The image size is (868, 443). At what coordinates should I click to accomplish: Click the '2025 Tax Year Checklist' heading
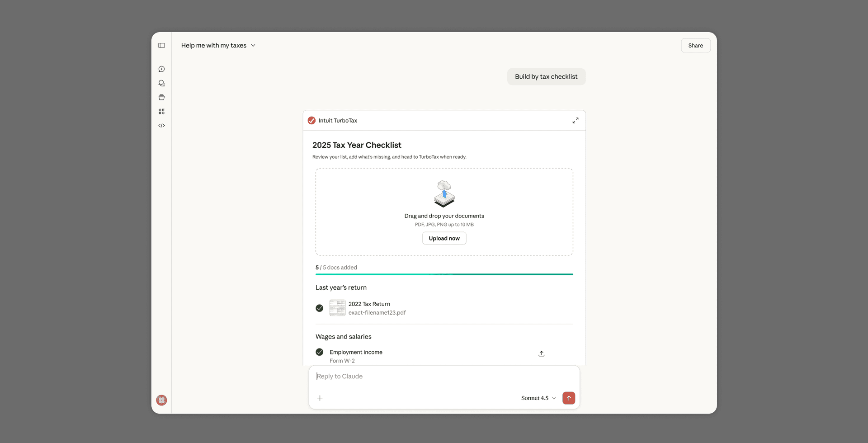(357, 145)
